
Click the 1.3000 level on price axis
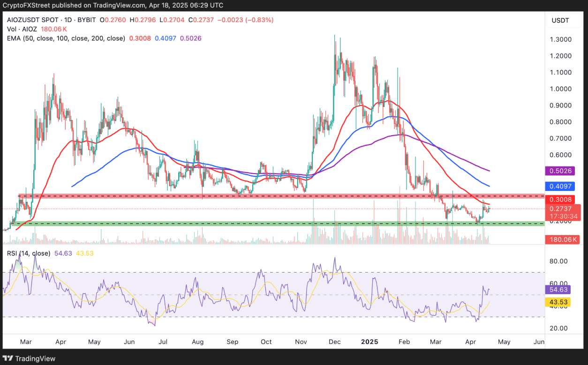click(560, 39)
